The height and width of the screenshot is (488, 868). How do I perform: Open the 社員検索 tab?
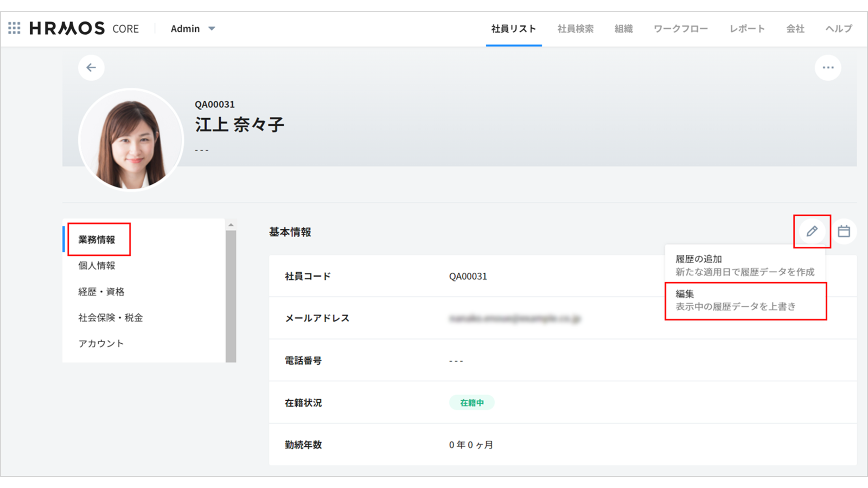[575, 29]
